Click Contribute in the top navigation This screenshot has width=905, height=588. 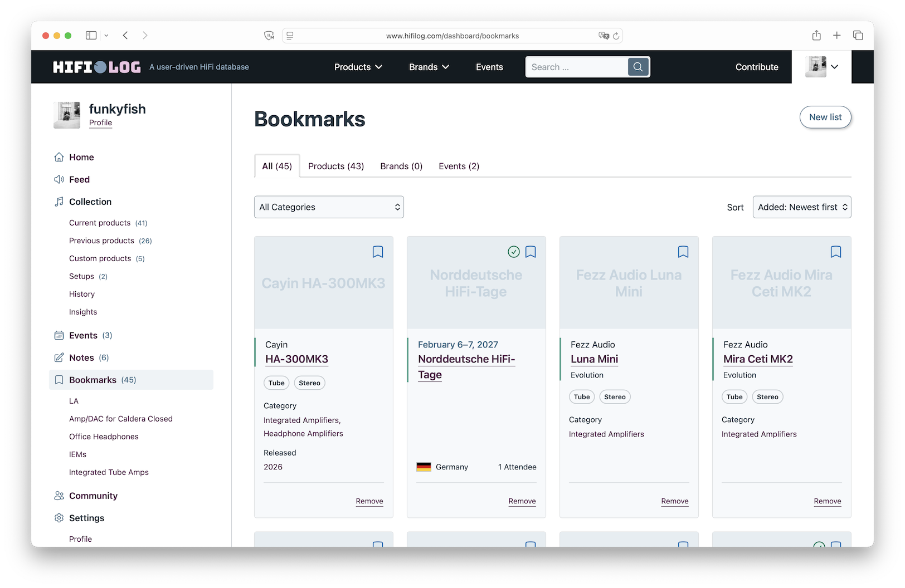click(x=757, y=67)
